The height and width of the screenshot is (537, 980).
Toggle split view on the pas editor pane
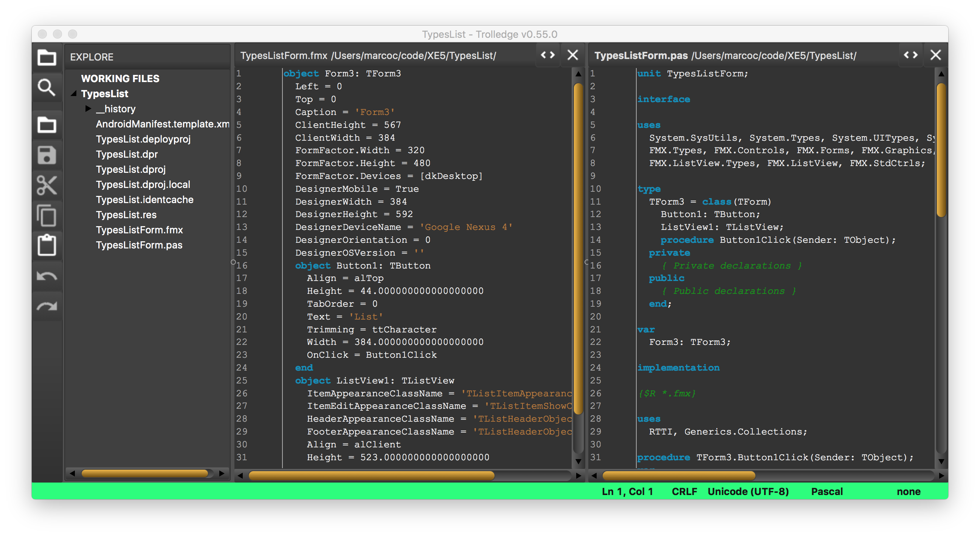pos(911,55)
